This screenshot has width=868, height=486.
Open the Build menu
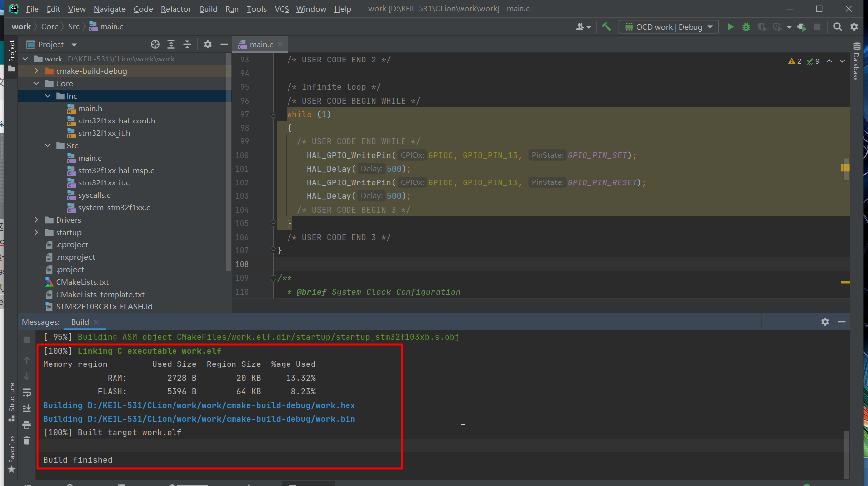(x=208, y=9)
